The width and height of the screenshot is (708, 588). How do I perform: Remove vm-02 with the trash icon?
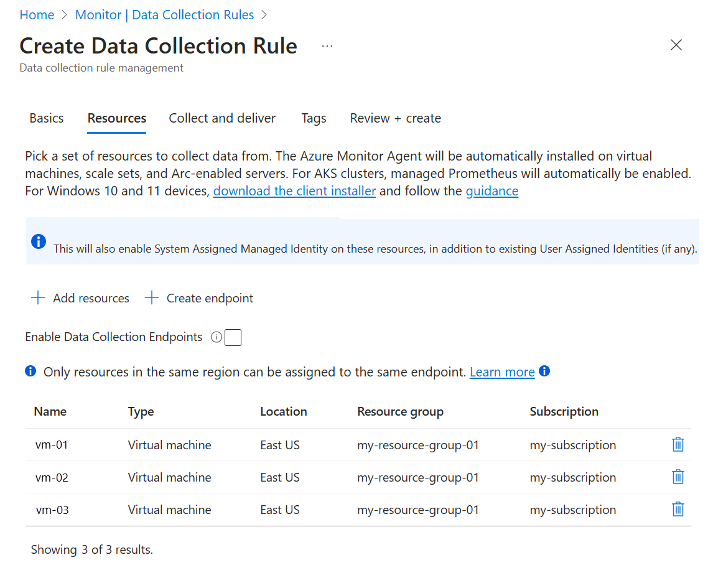pyautogui.click(x=678, y=477)
